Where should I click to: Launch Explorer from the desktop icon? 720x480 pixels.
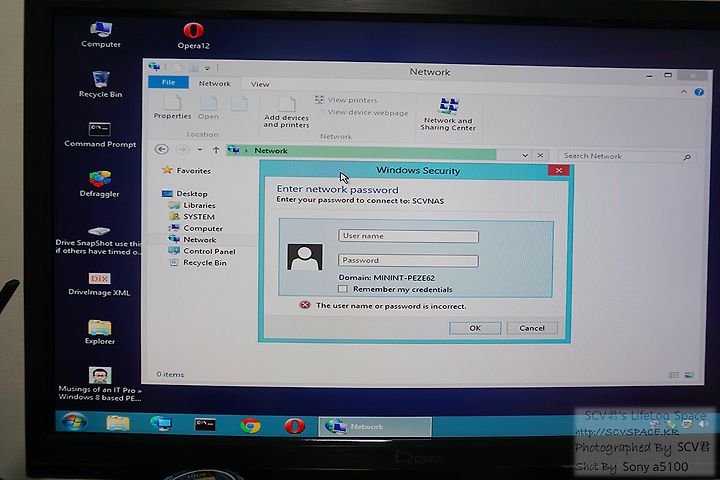coord(100,332)
